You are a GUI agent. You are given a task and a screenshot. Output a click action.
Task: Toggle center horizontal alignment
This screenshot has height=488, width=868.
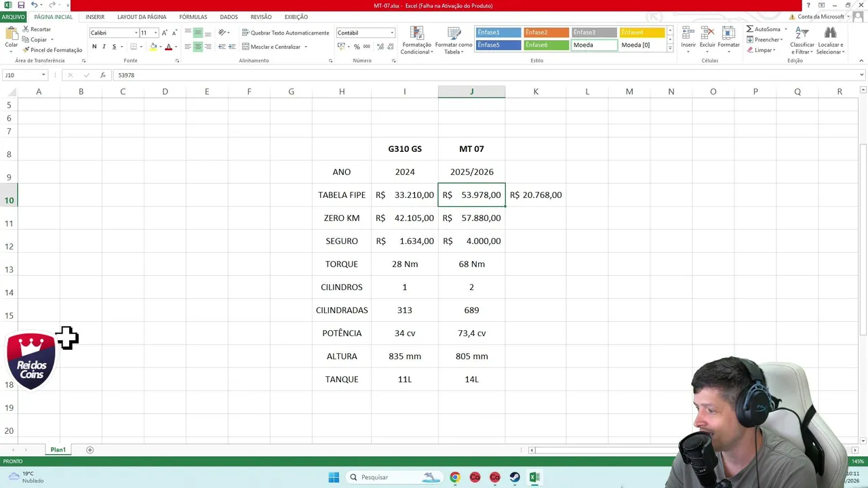pyautogui.click(x=198, y=47)
